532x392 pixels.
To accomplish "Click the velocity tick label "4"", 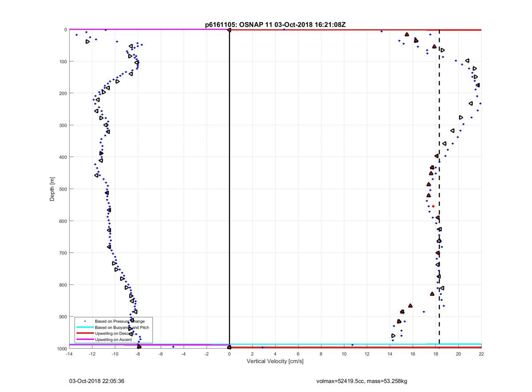I will 275,354.
